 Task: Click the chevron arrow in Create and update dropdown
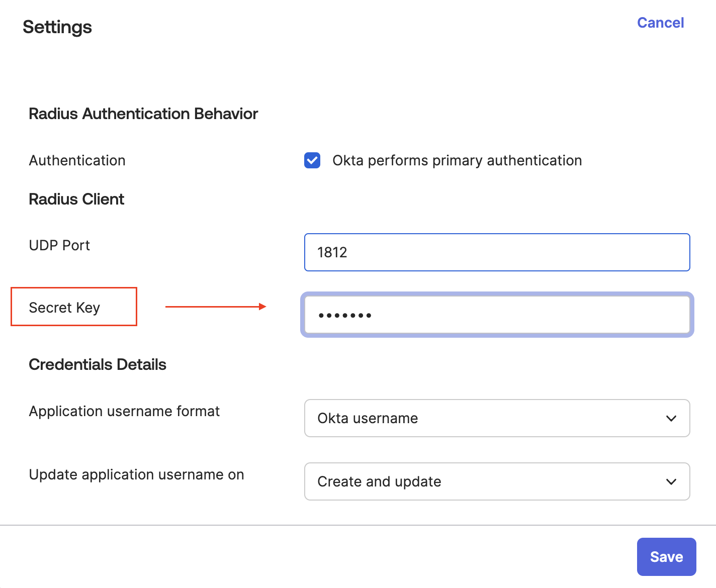click(671, 481)
